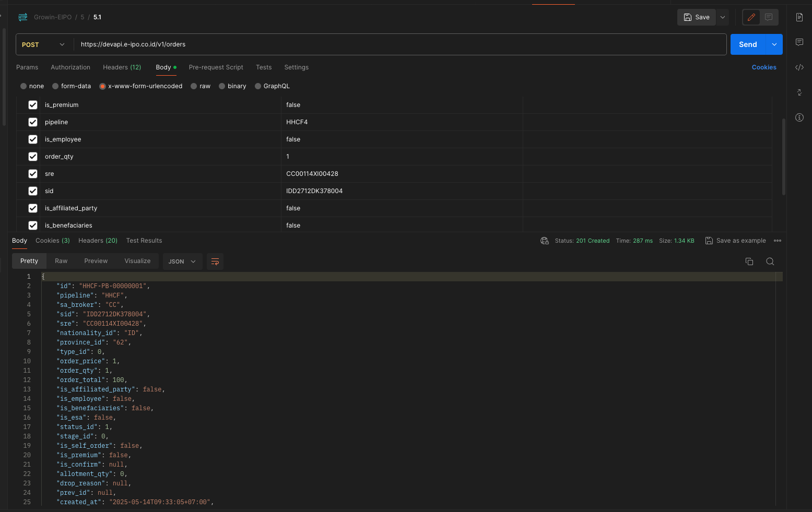Click the network globe icon beside Status
Screen dimensions: 812x512
(545, 241)
